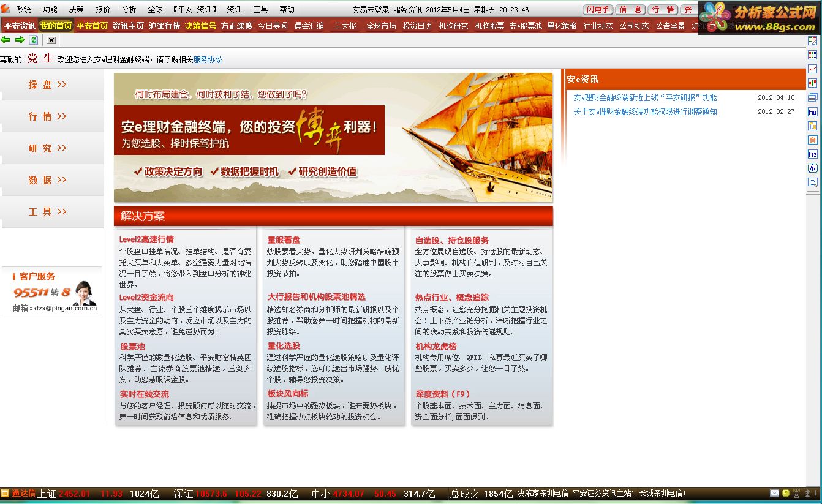Switch to the 资讯主页 tab
Viewport: 822px width, 504px height.
pyautogui.click(x=128, y=26)
